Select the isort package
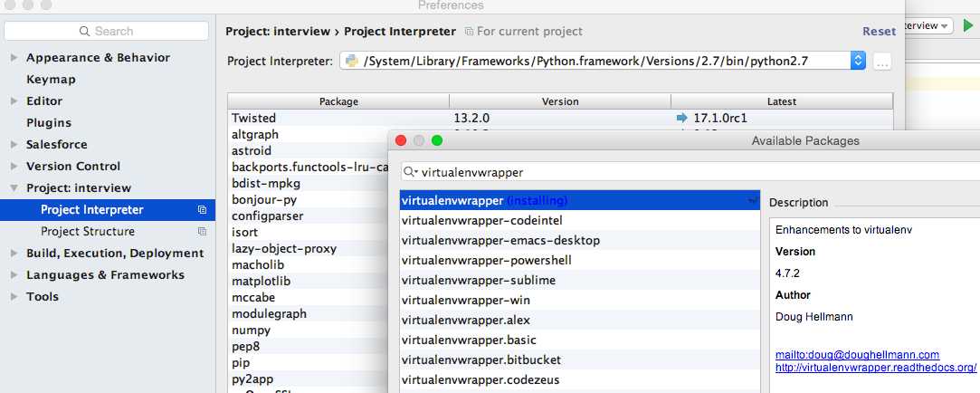 click(244, 232)
